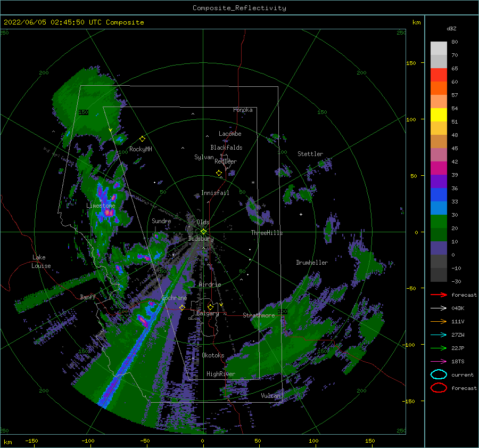Screen dimensions: 479x448
Task: Click the yellow diamond marker below RedDeer
Action: pos(219,173)
